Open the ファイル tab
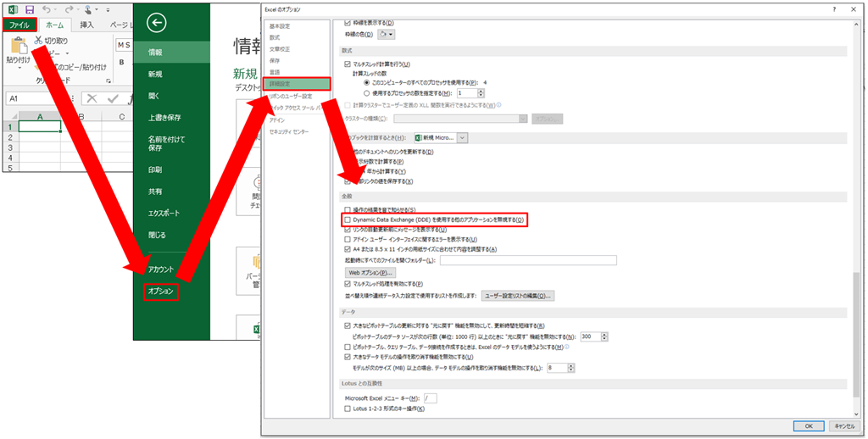 pyautogui.click(x=20, y=25)
